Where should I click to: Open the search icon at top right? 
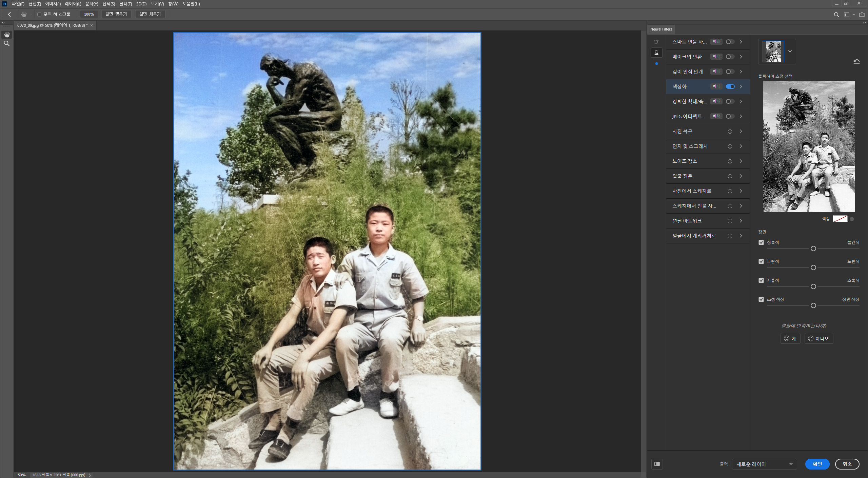click(x=836, y=15)
